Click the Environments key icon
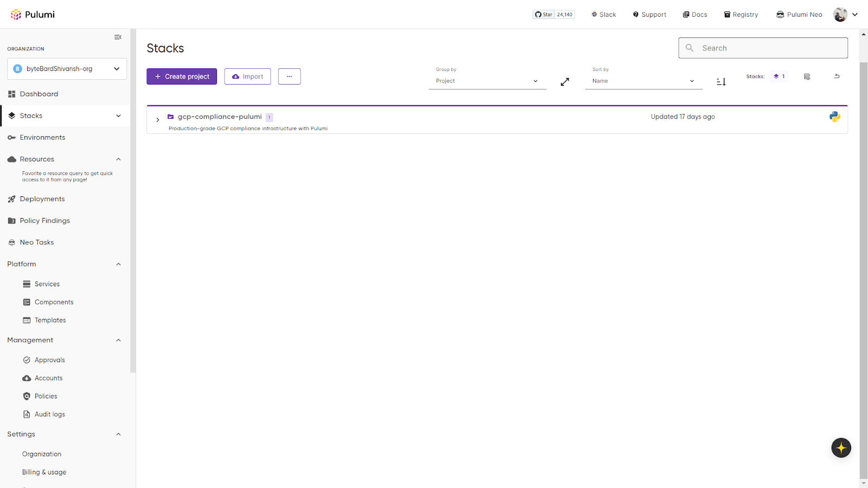 [12, 137]
